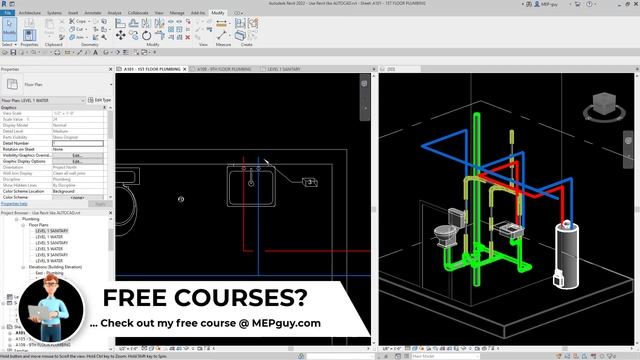Switch to the Annotate ribbon tab
Image resolution: width=640 pixels, height=360 pixels.
pyautogui.click(x=93, y=13)
